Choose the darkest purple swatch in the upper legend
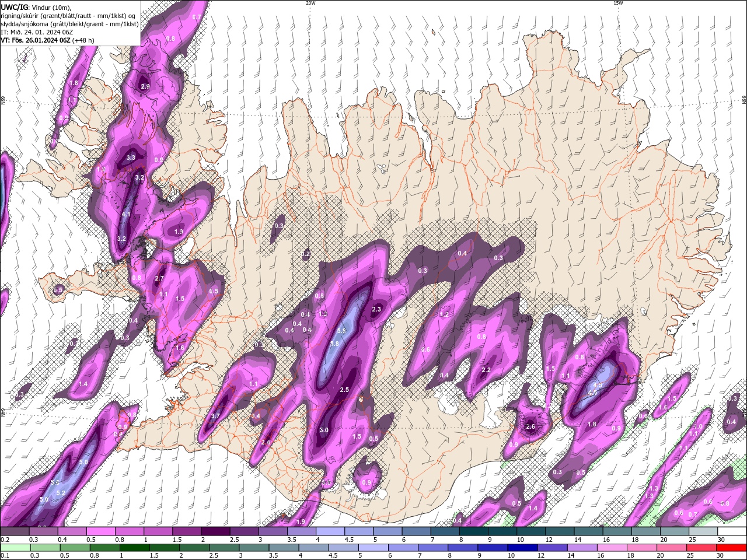Screen dimensions: 747x560 point(215,531)
